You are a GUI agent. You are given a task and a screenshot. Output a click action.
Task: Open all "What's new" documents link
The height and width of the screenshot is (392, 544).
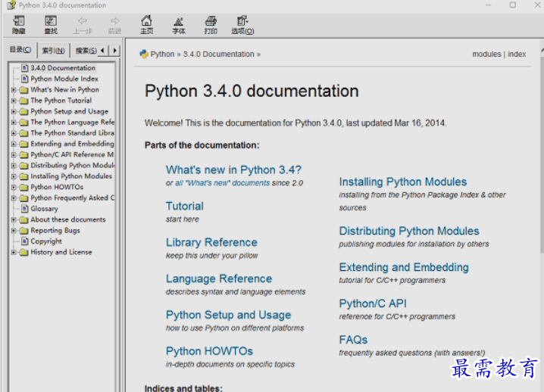pos(223,183)
